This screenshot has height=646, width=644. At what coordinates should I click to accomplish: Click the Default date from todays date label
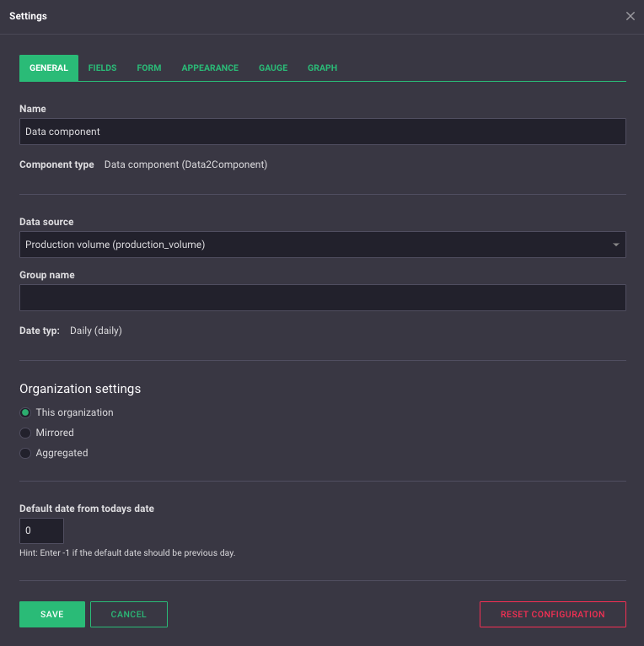pyautogui.click(x=87, y=509)
